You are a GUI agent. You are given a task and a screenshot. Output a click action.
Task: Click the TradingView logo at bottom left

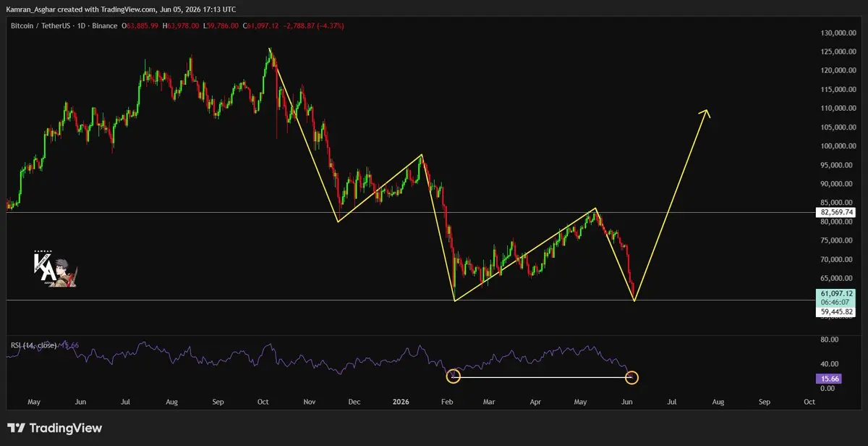[x=55, y=429]
